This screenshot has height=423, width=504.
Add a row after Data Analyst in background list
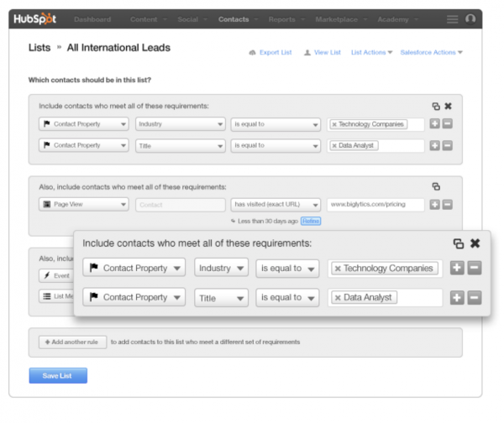(x=434, y=145)
